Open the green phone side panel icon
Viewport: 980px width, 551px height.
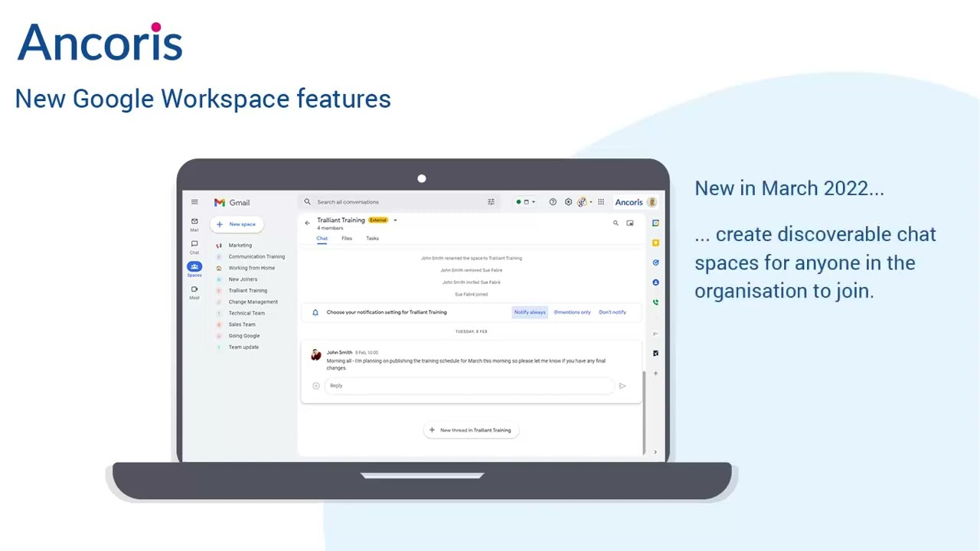click(655, 302)
